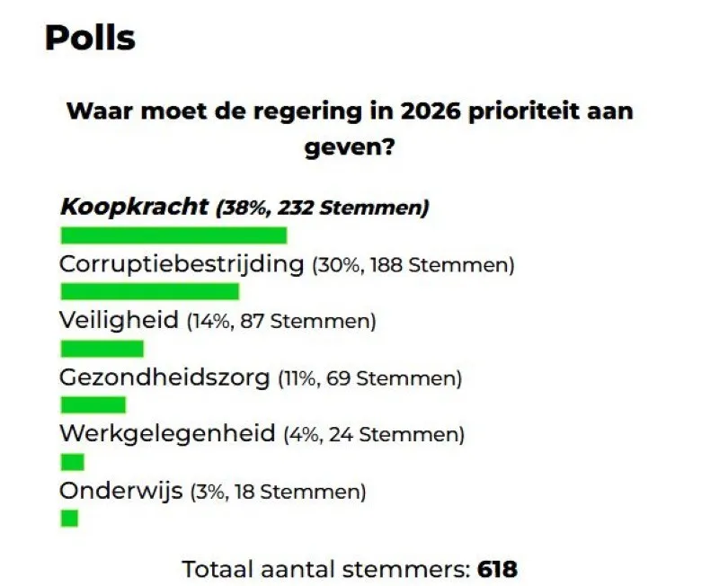Click the poll question about 2026 priorities
728x586 pixels.
pos(351,129)
